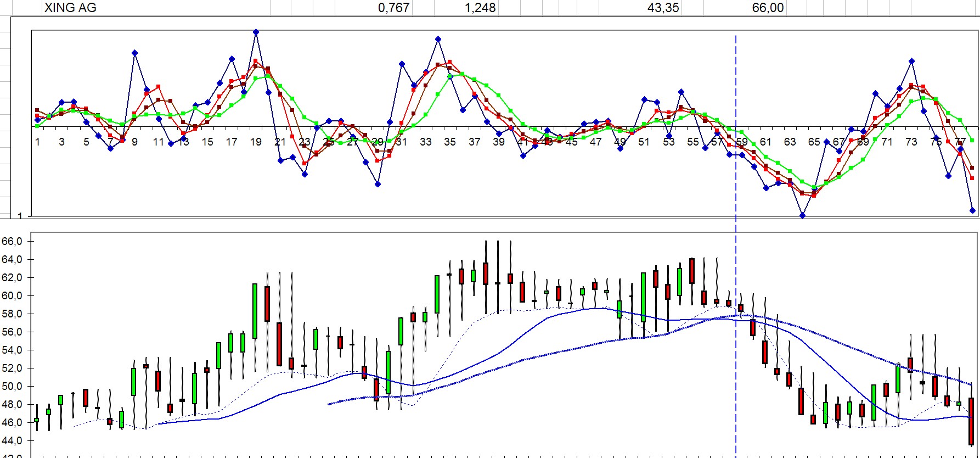Click period label 35 on oscillator axis
980x458 pixels.
click(x=450, y=142)
